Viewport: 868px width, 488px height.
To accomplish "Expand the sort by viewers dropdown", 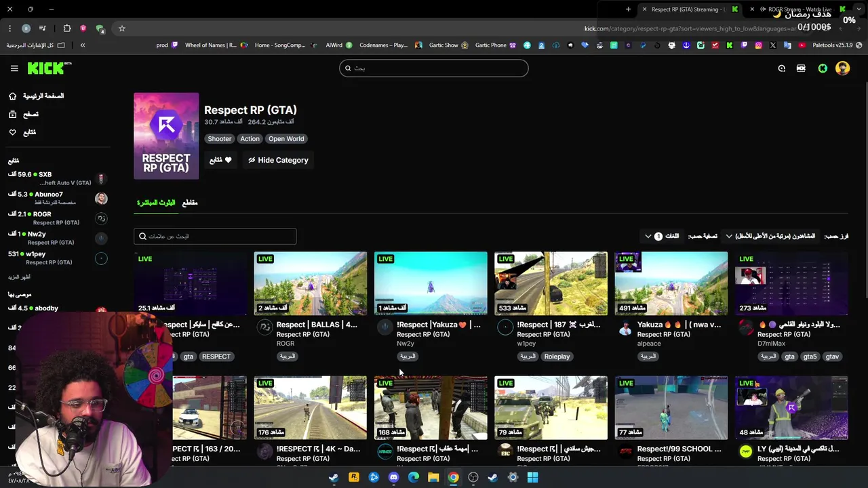I will coord(770,236).
